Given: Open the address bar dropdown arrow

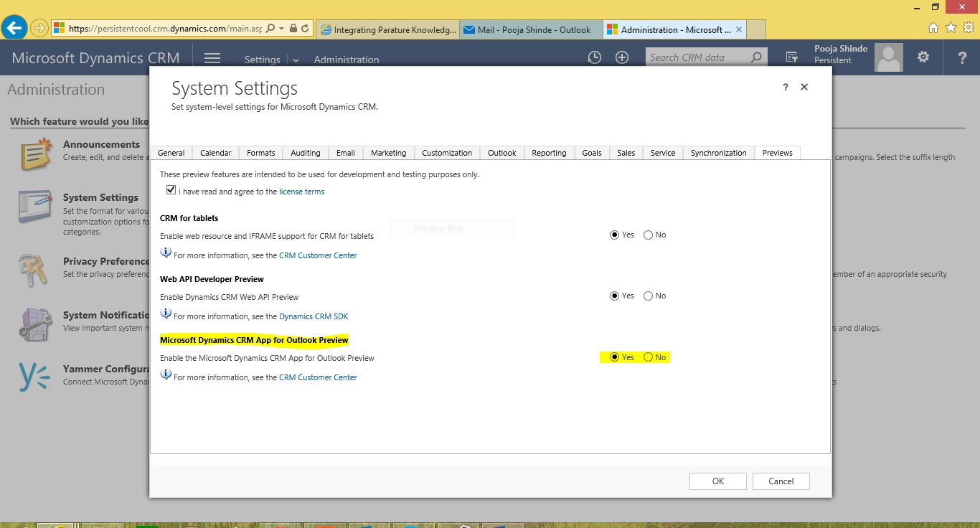Looking at the screenshot, I should point(281,29).
